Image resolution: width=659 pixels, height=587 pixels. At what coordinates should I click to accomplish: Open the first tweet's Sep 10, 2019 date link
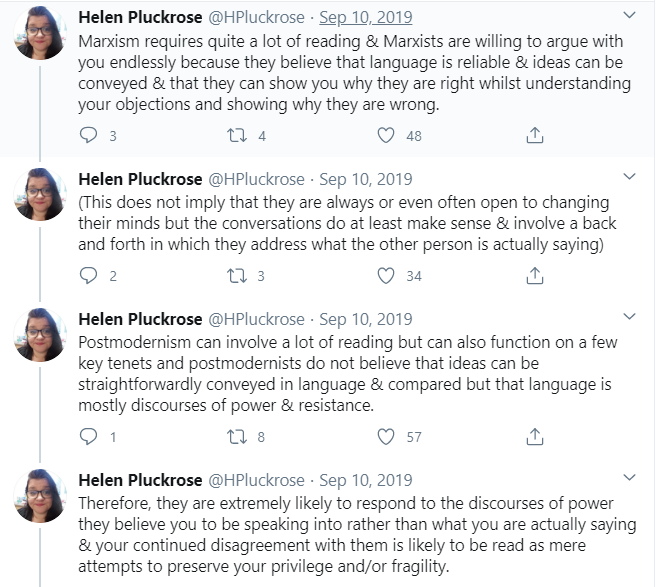click(x=365, y=18)
